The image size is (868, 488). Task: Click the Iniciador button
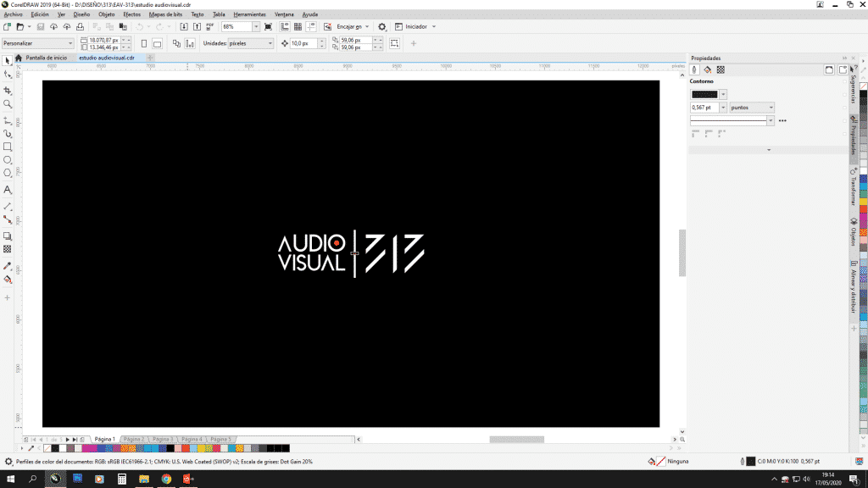(415, 27)
